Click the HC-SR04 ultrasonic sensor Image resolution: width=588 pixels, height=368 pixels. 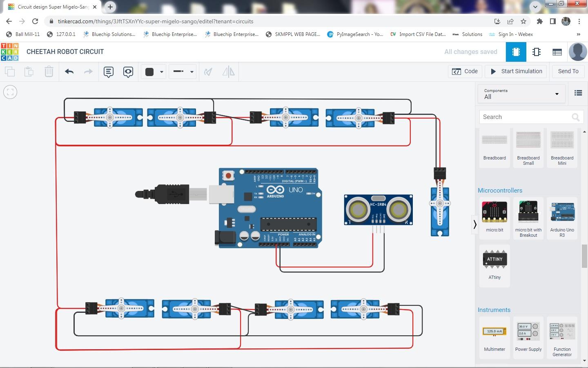tap(378, 210)
